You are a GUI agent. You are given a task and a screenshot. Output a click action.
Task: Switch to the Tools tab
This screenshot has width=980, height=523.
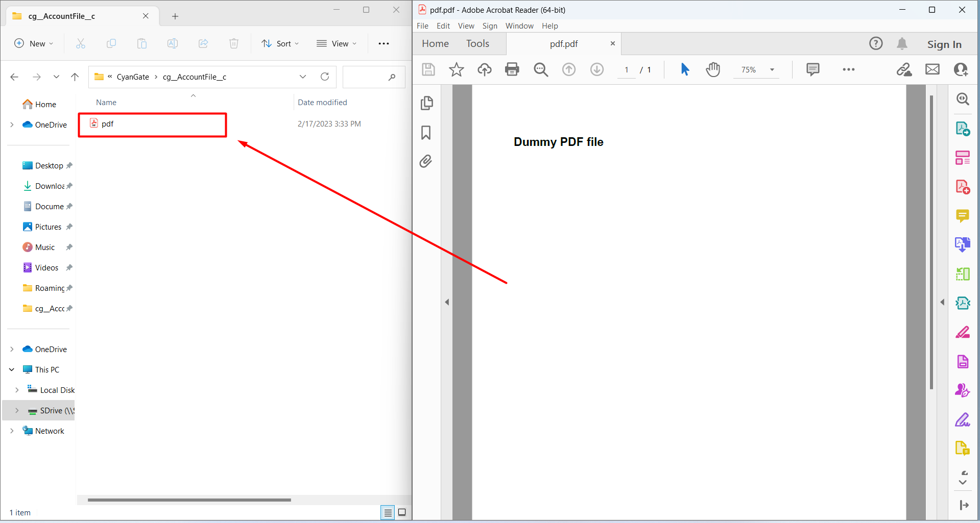coord(477,44)
